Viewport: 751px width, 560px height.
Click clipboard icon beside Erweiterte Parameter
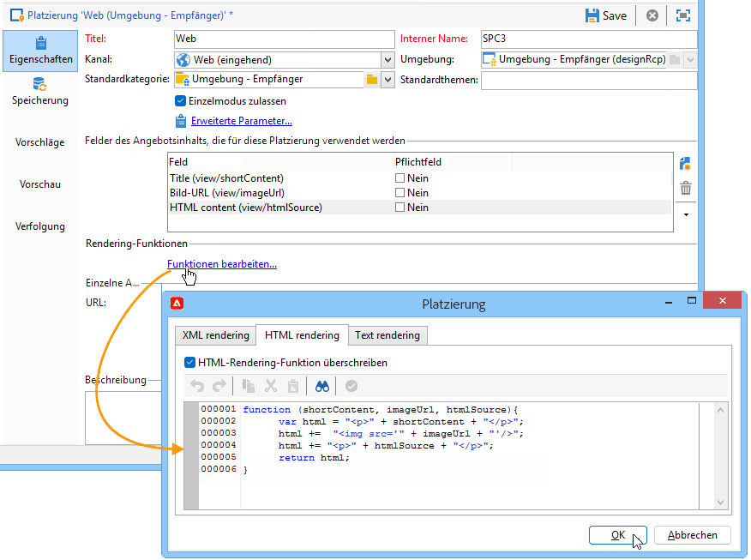(181, 121)
